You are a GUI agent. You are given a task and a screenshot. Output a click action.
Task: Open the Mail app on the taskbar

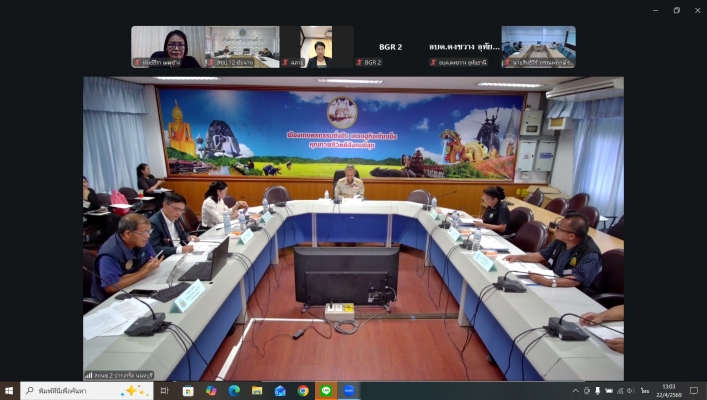click(280, 391)
